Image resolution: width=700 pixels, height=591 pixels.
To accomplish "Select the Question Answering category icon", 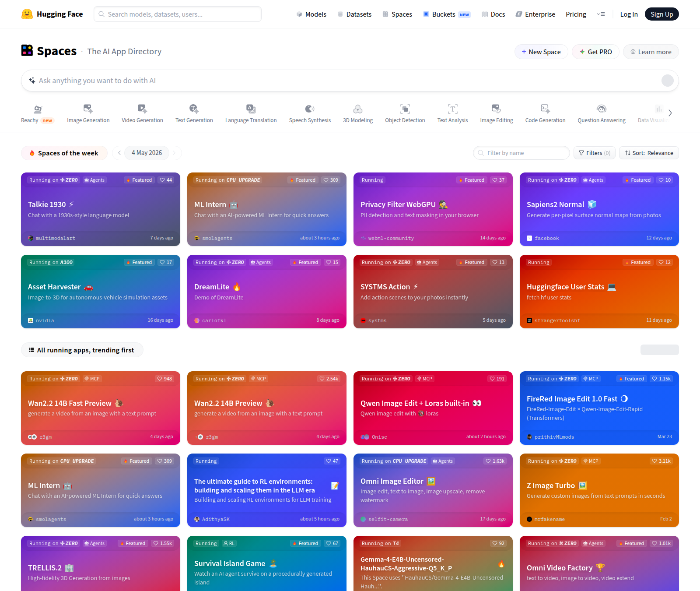I will (x=602, y=109).
